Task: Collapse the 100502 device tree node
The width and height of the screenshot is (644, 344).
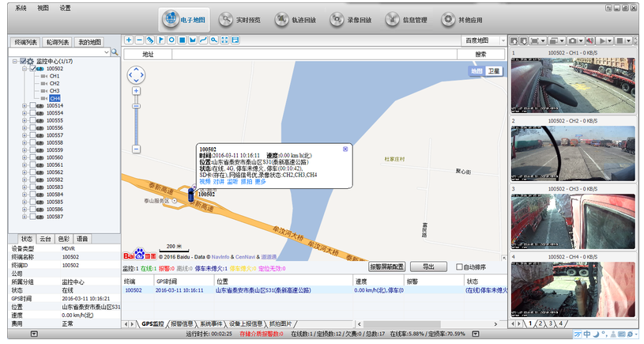Action: pyautogui.click(x=24, y=69)
